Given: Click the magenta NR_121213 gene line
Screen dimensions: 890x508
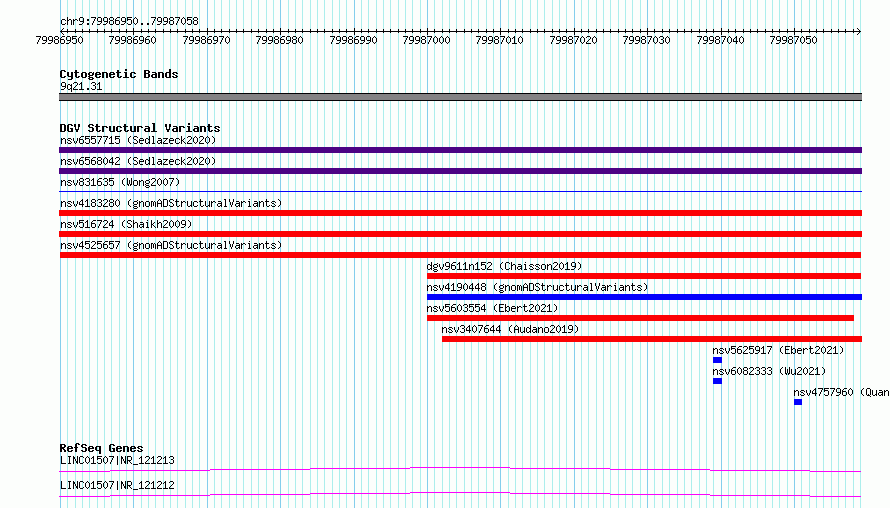Looking at the screenshot, I should (x=460, y=469).
